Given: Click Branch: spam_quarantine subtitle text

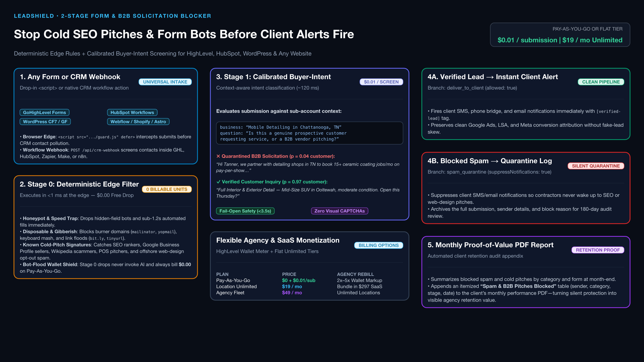Looking at the screenshot, I should point(489,172).
